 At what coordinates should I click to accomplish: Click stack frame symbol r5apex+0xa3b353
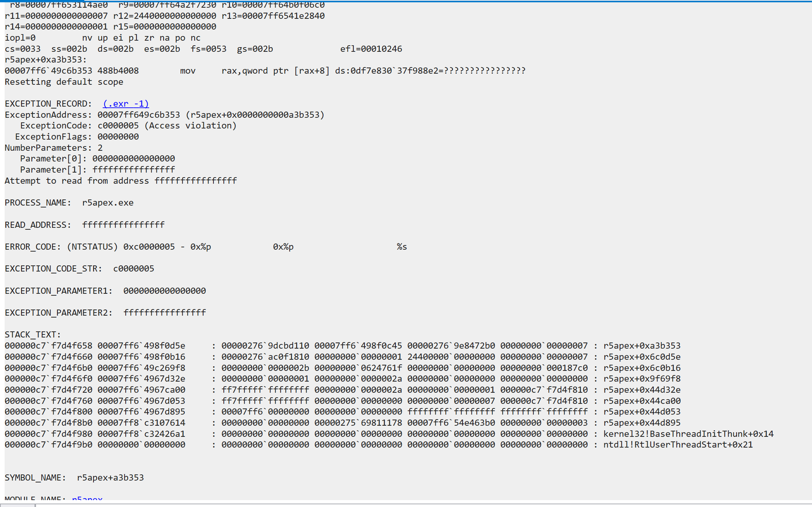(642, 346)
